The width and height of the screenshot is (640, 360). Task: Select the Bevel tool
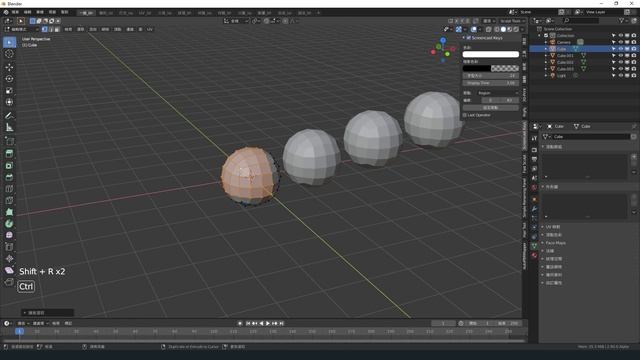click(9, 177)
